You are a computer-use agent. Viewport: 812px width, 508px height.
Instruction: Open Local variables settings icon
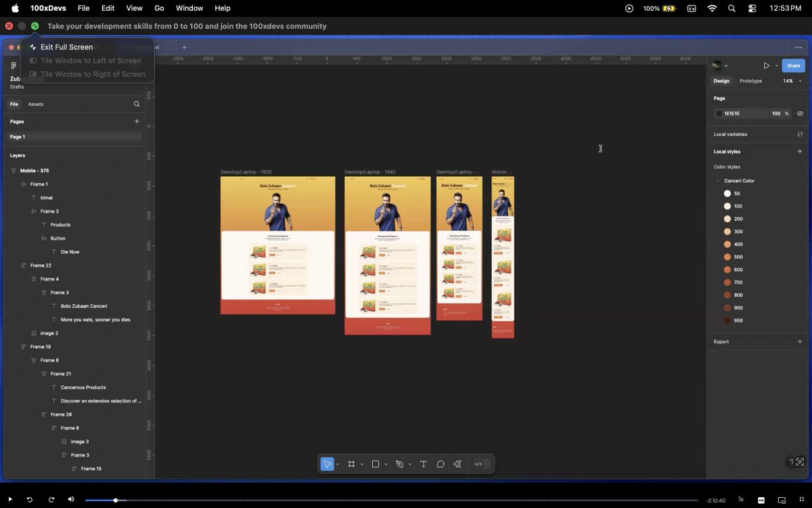click(x=800, y=134)
